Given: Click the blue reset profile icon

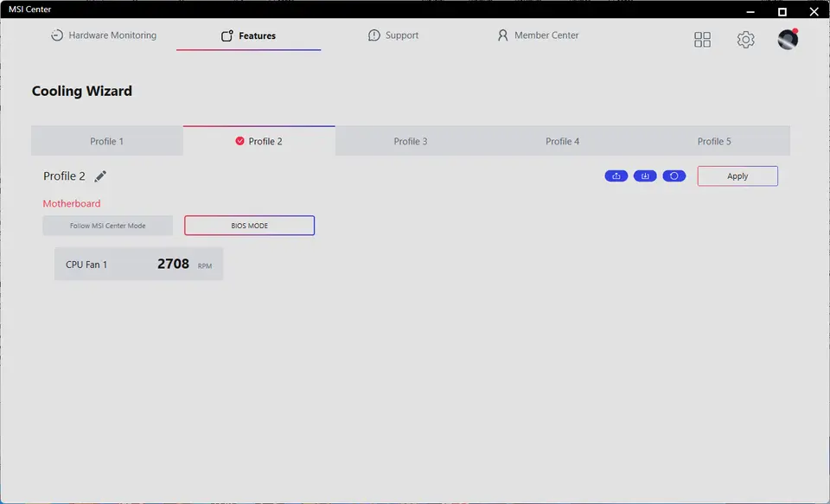Looking at the screenshot, I should point(674,176).
